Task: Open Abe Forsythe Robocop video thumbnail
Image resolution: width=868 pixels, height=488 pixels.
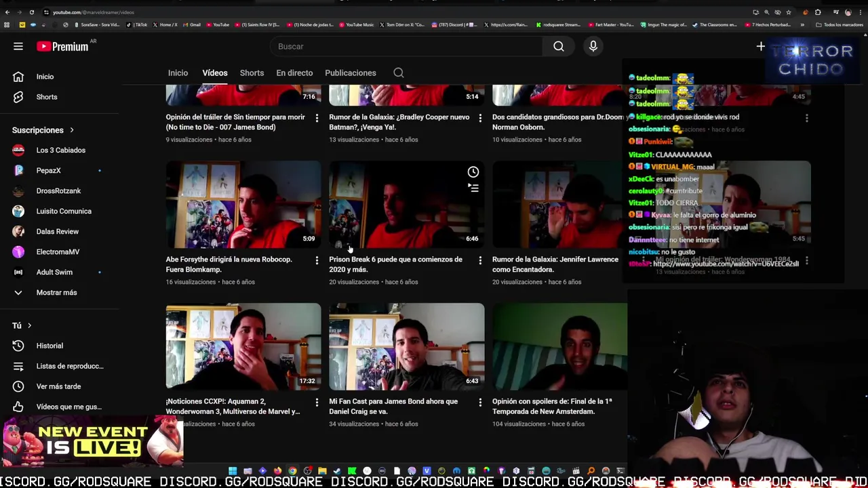Action: [x=243, y=205]
